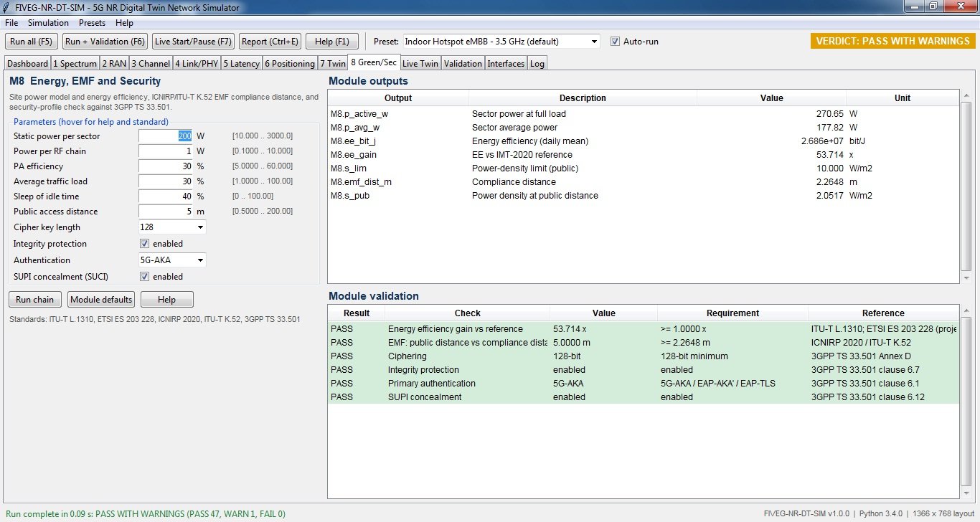The image size is (980, 522).
Task: Click the Module outputs vertical scrollbar
Action: tap(966, 186)
